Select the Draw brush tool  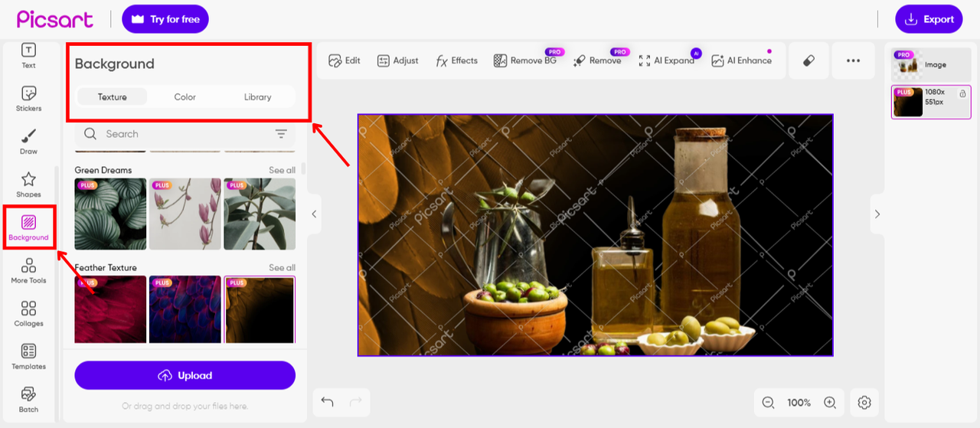[28, 141]
